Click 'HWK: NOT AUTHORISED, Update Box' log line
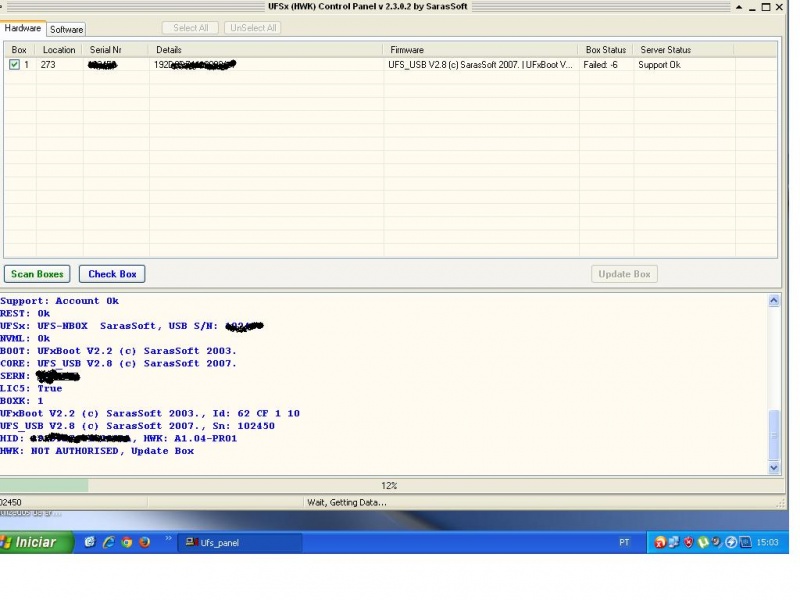This screenshot has width=800, height=600. 97,451
